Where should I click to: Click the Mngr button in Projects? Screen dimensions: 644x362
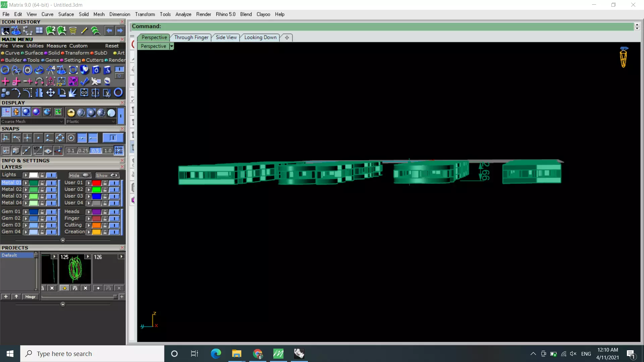(x=30, y=297)
